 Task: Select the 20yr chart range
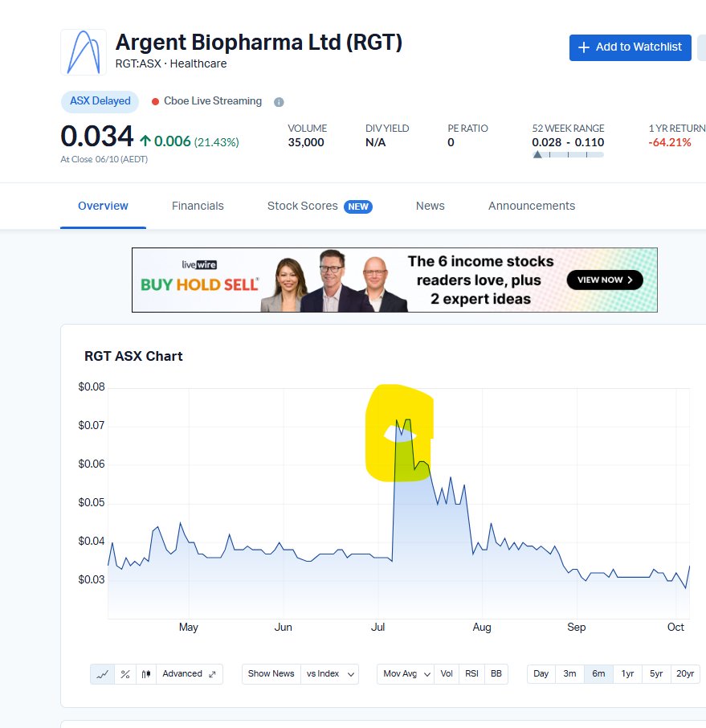(x=685, y=673)
